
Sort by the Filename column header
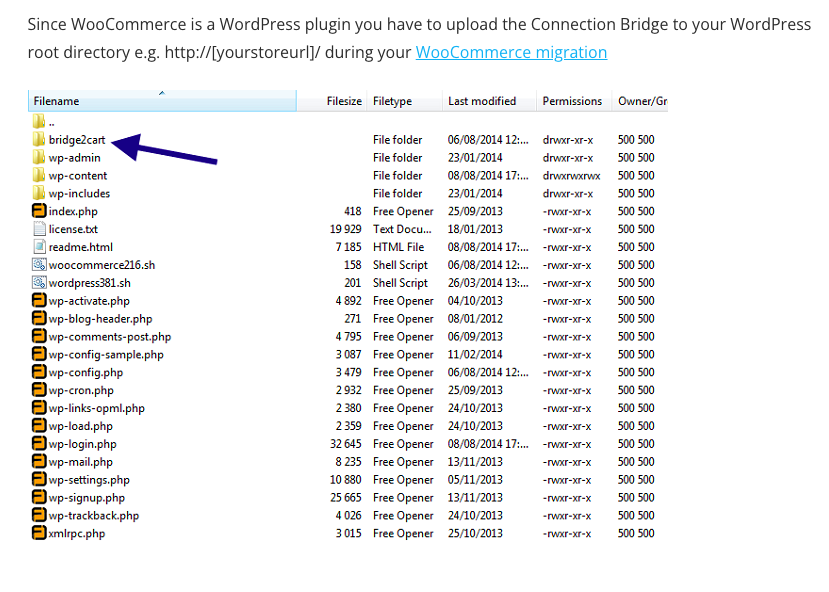tap(162, 101)
